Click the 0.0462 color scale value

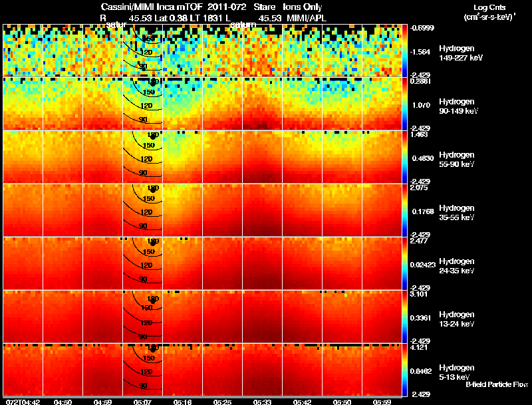pyautogui.click(x=421, y=371)
